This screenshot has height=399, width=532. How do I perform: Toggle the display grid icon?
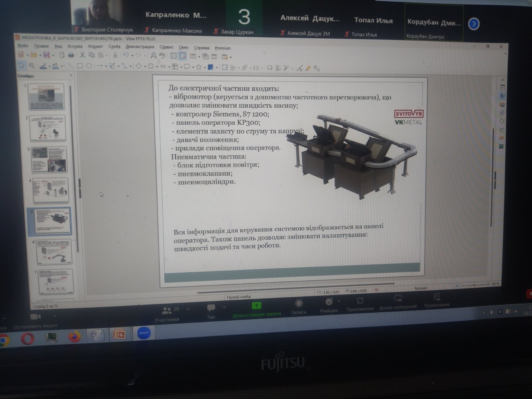pyautogui.click(x=174, y=56)
